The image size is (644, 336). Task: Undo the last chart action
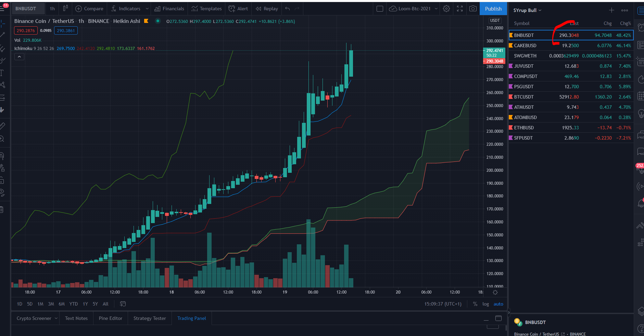click(288, 9)
